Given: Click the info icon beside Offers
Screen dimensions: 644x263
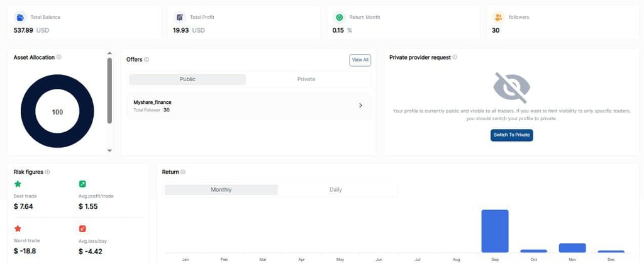Looking at the screenshot, I should click(147, 60).
